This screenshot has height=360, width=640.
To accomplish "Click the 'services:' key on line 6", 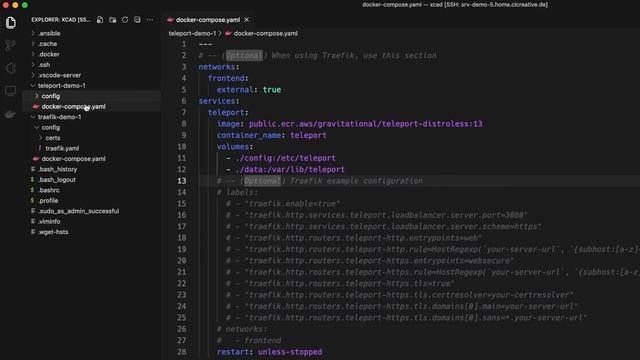I will coord(219,101).
